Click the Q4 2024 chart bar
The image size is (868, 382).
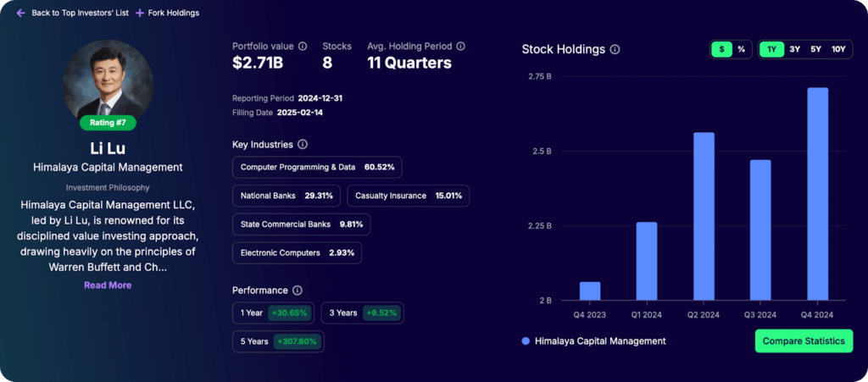(x=818, y=194)
